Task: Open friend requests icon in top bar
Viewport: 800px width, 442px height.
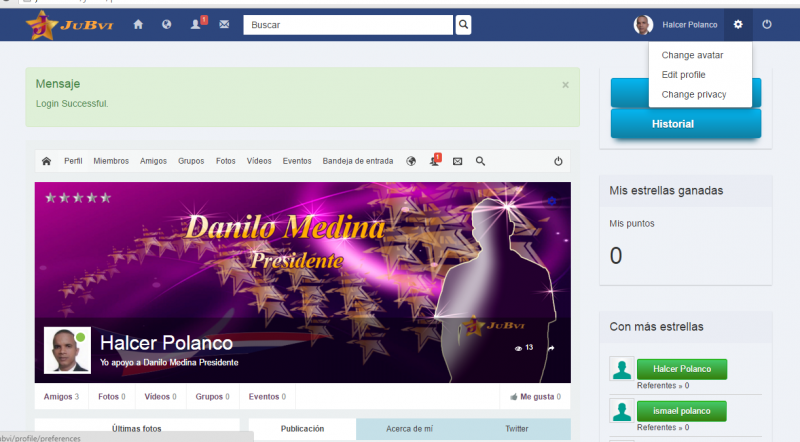Action: coord(198,23)
